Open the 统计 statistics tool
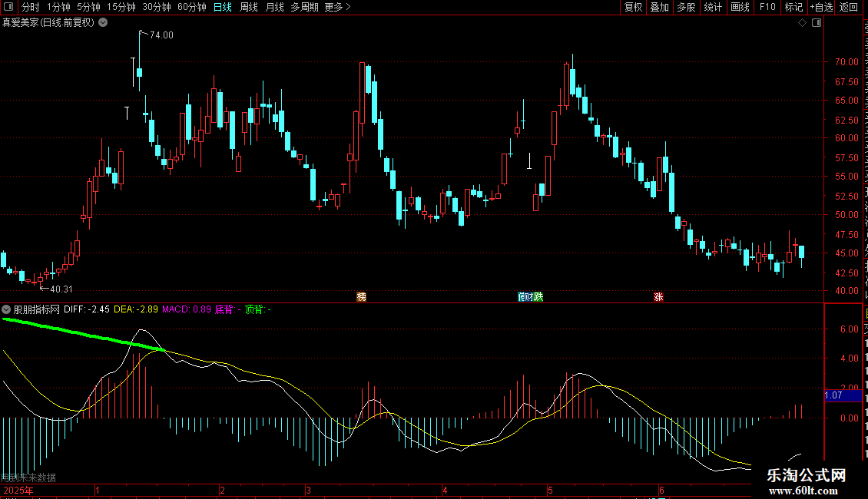Screen dimensions: 868x499 [712, 7]
